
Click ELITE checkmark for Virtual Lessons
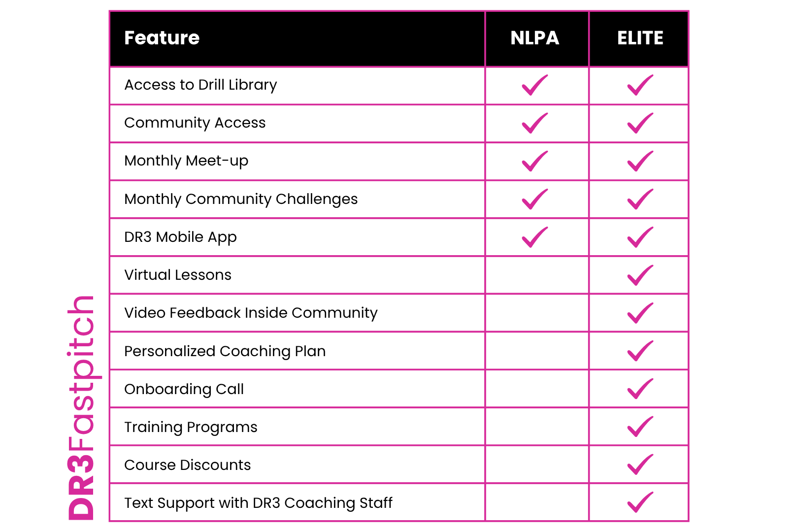click(640, 275)
